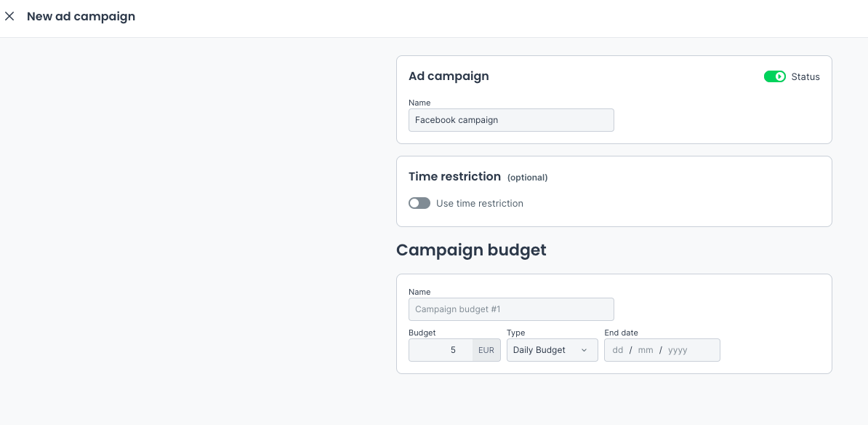Click the chevron arrow in Type dropdown
868x425 pixels.
[x=584, y=350]
